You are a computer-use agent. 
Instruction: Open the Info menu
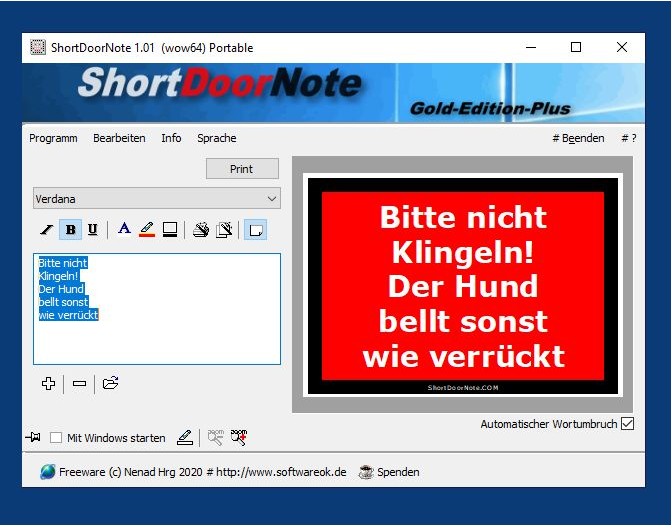coord(171,138)
